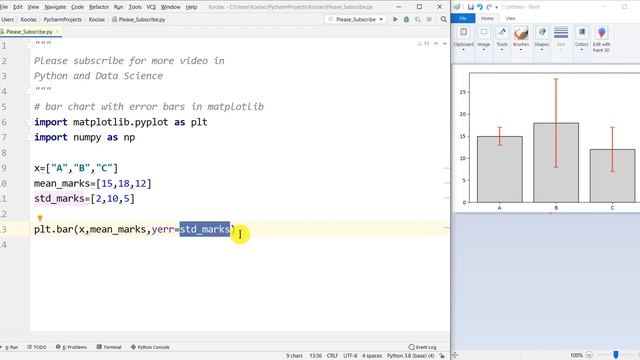Open the File tab in Paint
Viewport: 640px width, 360px height.
(463, 18)
